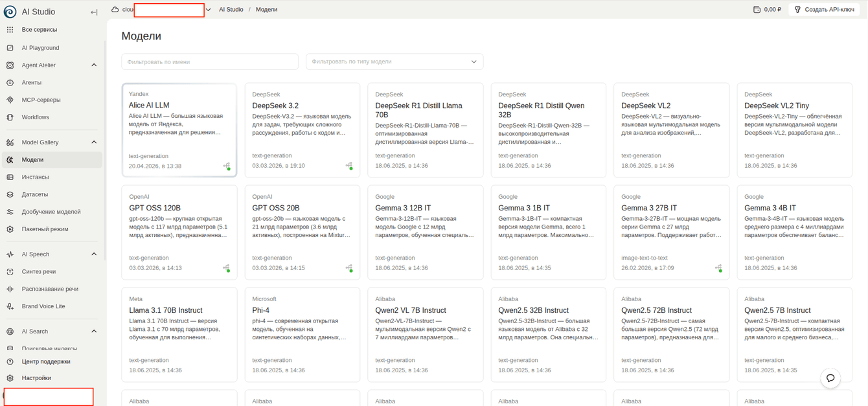Click the Создать API-ключ button
This screenshot has width=868, height=406.
pos(824,10)
